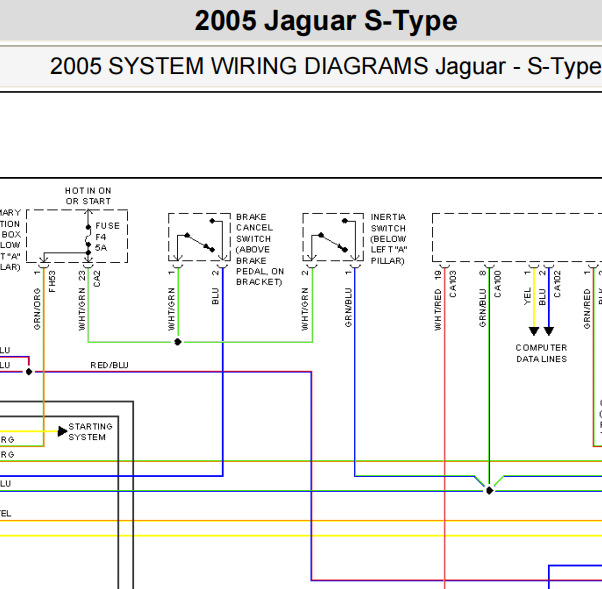
Task: Select the 'FUSE F4 5A' label
Action: [107, 237]
